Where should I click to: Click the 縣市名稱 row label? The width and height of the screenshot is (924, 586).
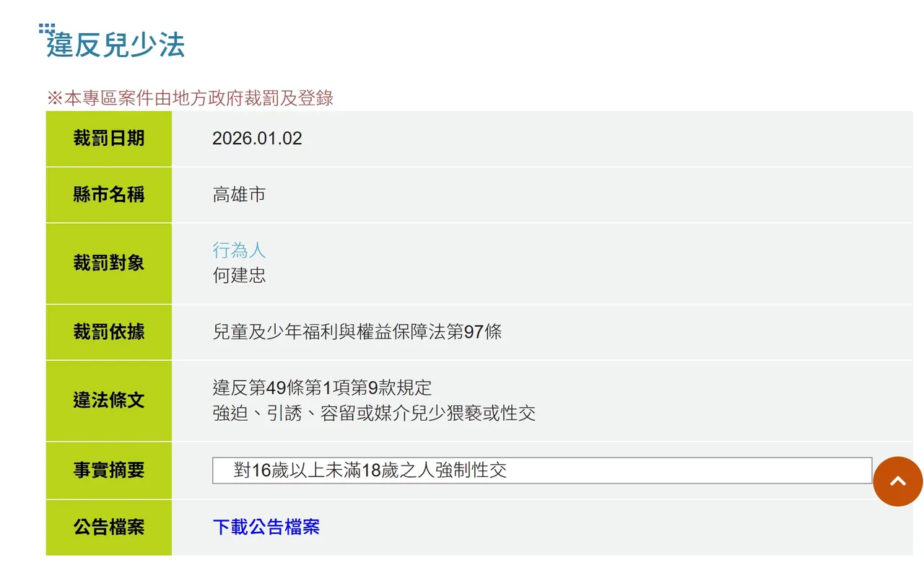coord(108,194)
